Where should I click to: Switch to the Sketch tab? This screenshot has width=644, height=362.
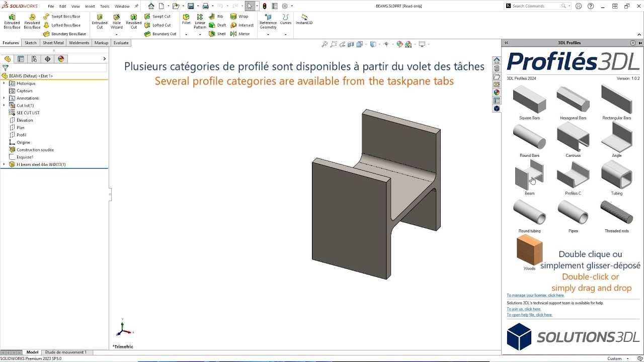pyautogui.click(x=31, y=43)
